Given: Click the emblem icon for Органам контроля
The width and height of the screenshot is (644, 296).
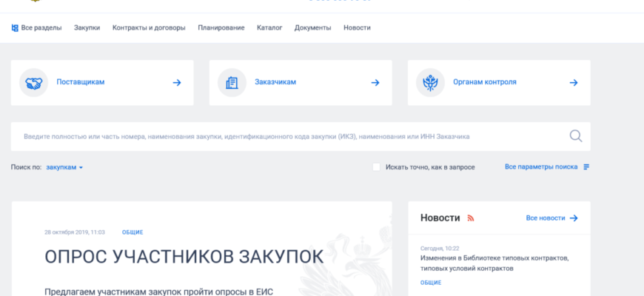Looking at the screenshot, I should 430,83.
